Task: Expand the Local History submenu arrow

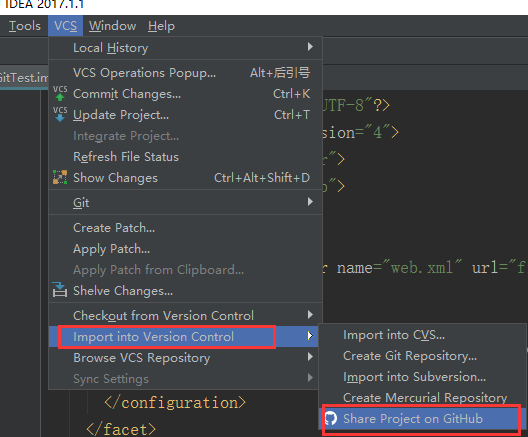Action: tap(310, 46)
